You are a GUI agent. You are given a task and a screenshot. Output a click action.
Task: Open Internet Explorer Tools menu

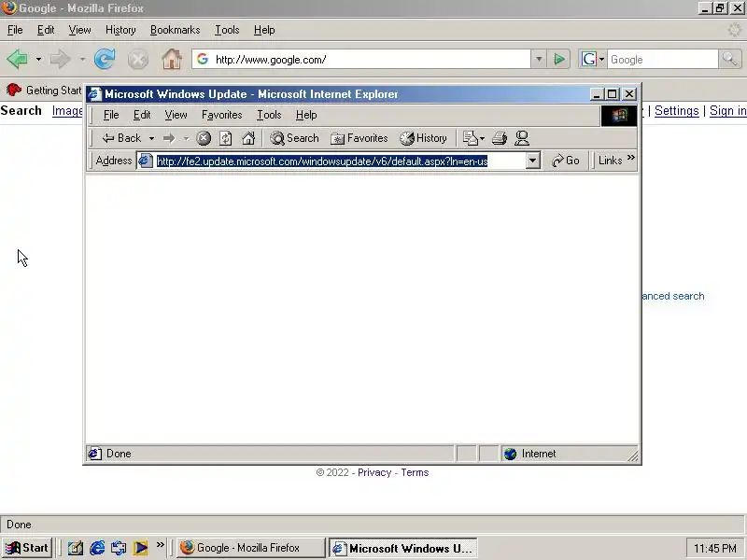(269, 115)
